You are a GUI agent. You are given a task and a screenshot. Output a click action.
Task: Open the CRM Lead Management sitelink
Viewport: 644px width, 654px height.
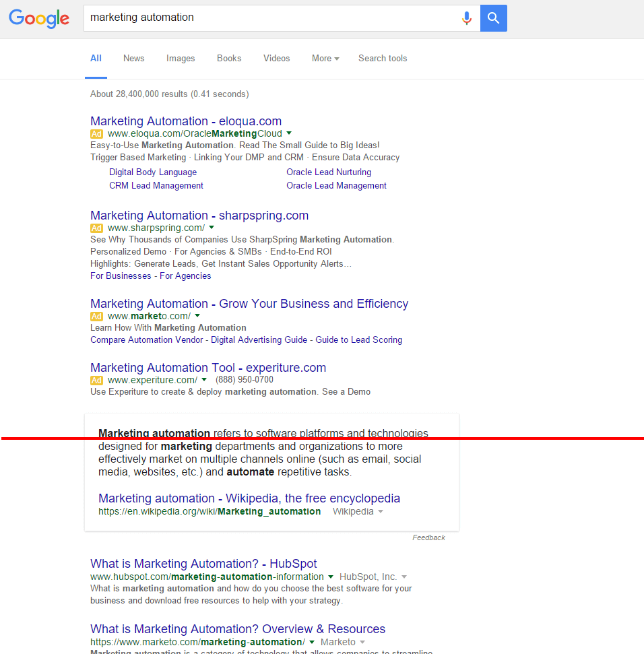click(x=156, y=186)
